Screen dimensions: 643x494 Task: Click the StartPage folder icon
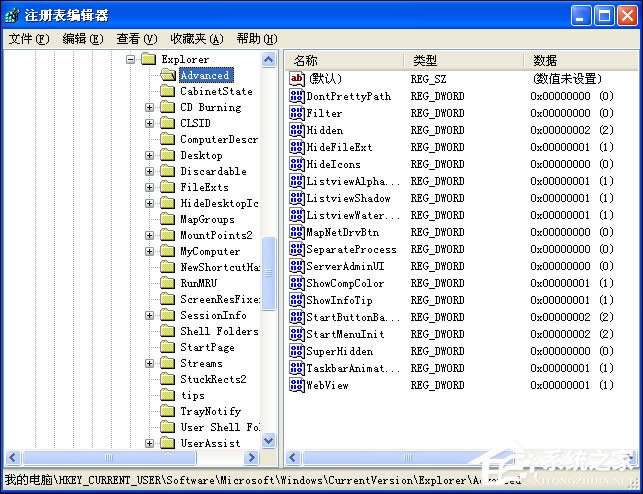pyautogui.click(x=167, y=347)
